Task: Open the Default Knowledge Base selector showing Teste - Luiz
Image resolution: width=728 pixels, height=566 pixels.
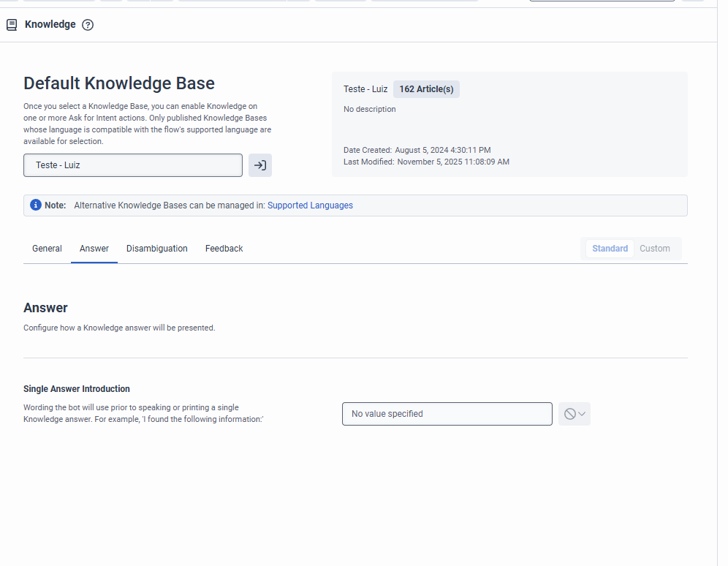Action: pos(133,165)
